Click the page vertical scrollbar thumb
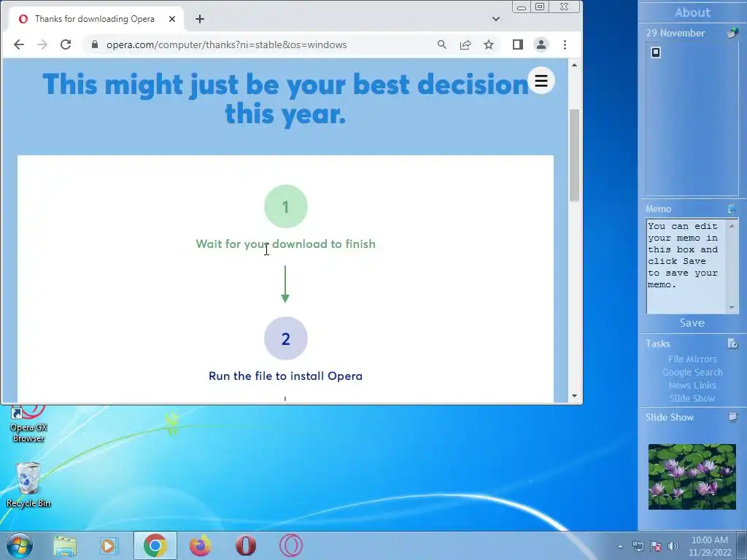 coord(575,155)
